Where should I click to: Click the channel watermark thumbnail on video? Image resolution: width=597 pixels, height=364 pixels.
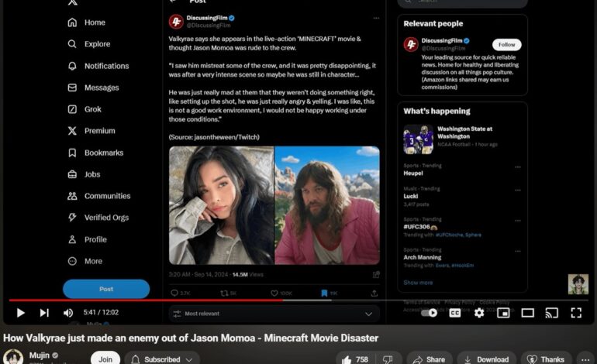(x=578, y=284)
